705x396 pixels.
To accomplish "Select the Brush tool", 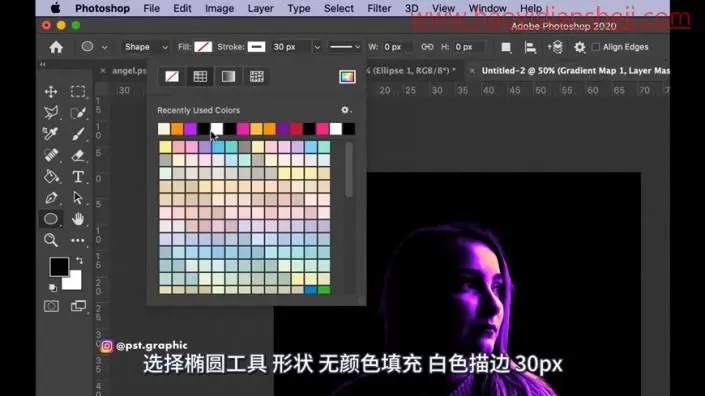I will point(78,133).
